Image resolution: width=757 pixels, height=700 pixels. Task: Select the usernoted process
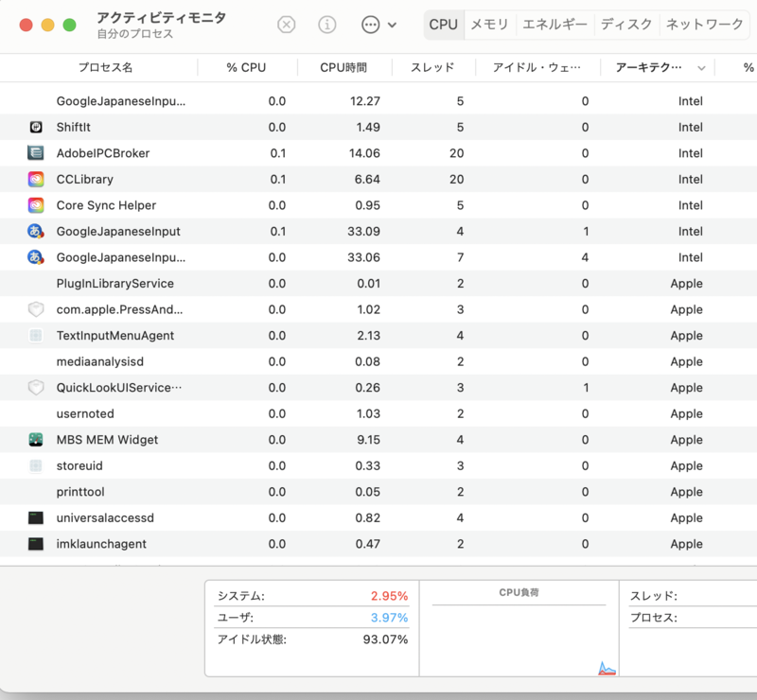(85, 413)
